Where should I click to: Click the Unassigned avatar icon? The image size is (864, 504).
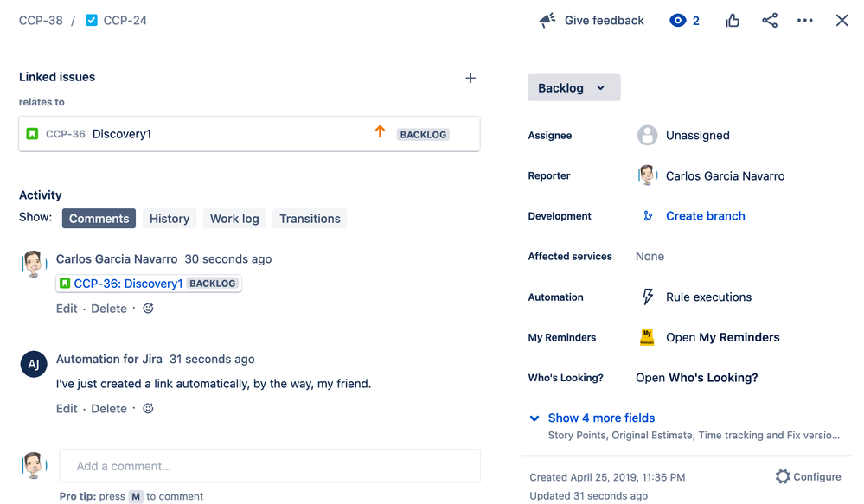click(x=647, y=135)
